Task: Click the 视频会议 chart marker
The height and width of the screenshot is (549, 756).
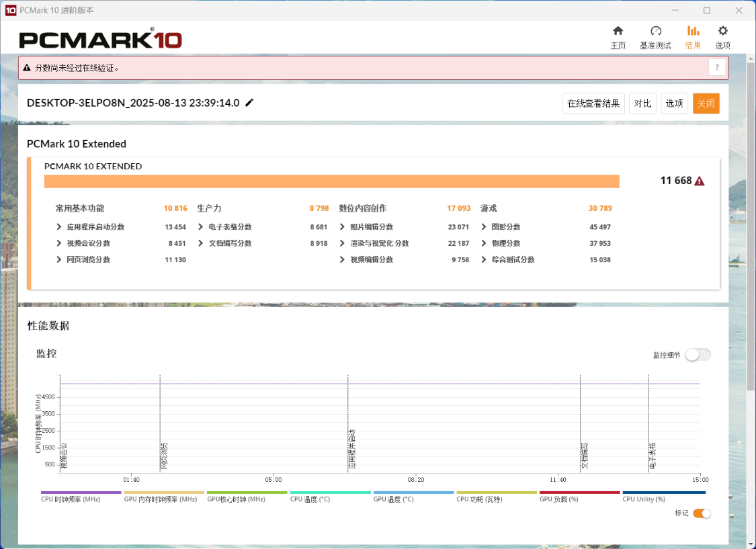Action: tap(64, 456)
